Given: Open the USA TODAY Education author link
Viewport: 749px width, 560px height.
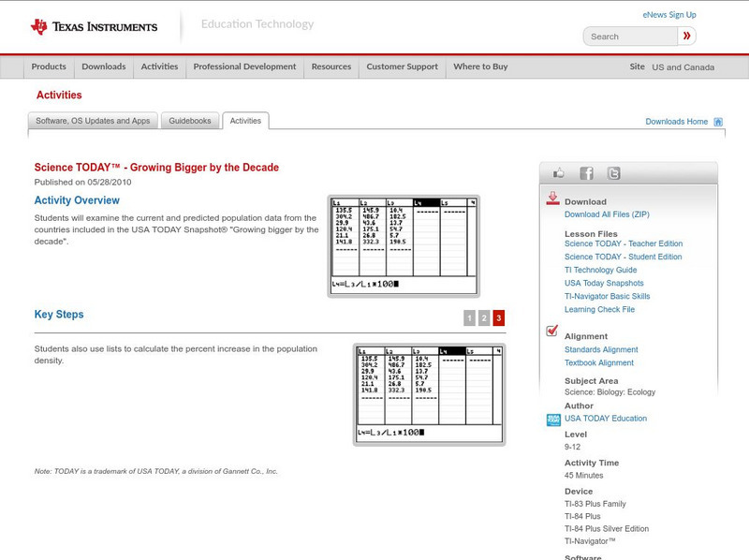Looking at the screenshot, I should tap(606, 419).
